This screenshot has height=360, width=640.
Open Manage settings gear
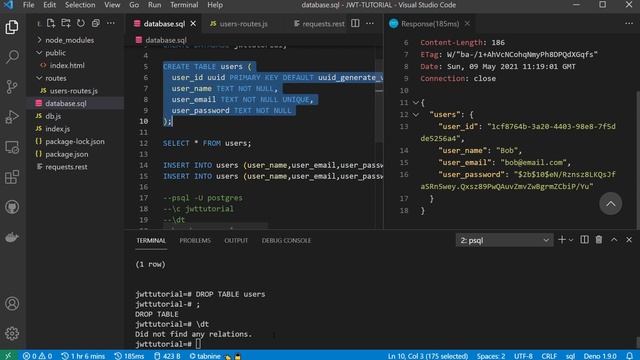tap(12, 333)
